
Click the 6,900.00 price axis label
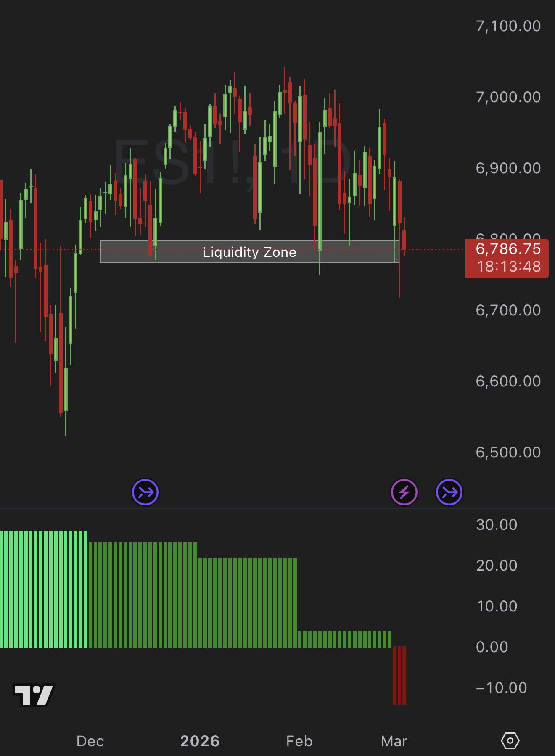point(508,168)
